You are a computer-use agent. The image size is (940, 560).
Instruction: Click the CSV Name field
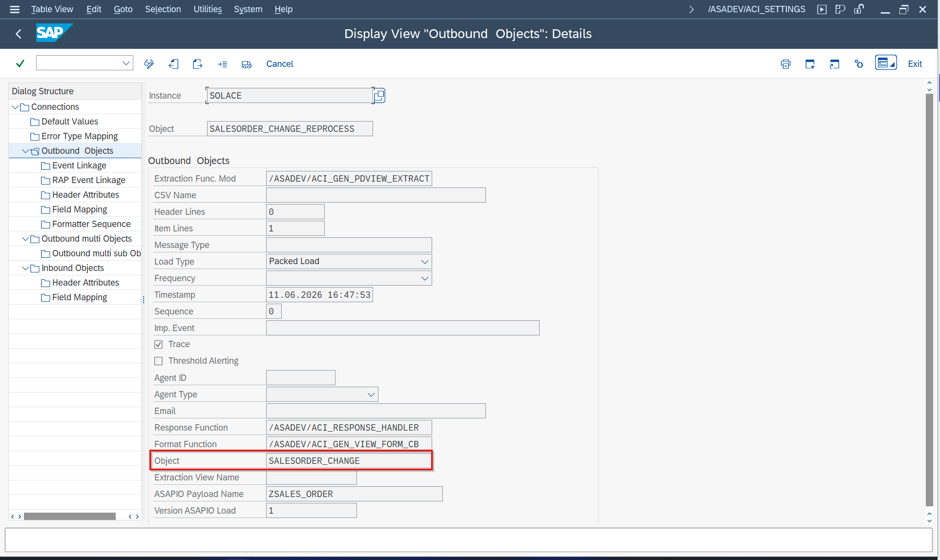click(376, 195)
